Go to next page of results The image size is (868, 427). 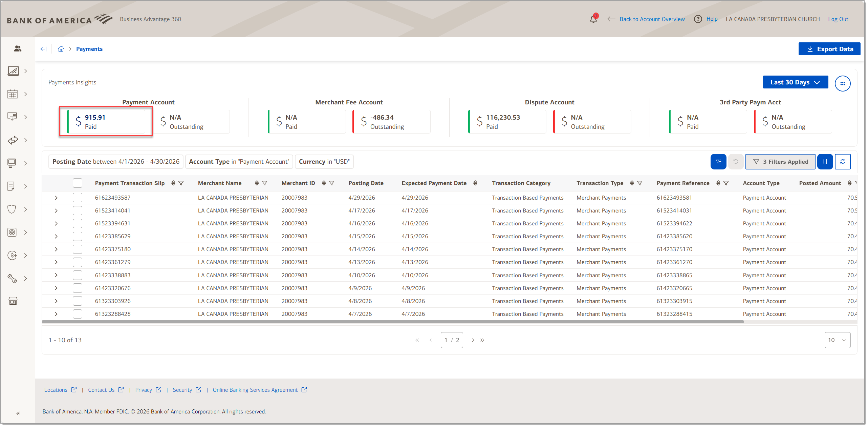pyautogui.click(x=473, y=340)
